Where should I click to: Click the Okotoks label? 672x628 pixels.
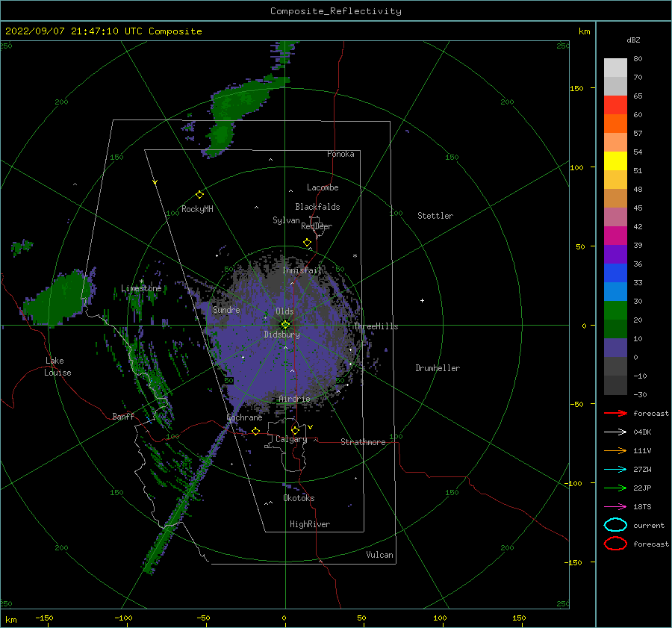299,498
